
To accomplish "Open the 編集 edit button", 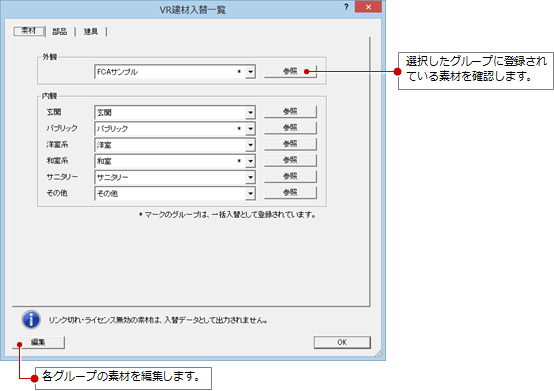I will (39, 342).
